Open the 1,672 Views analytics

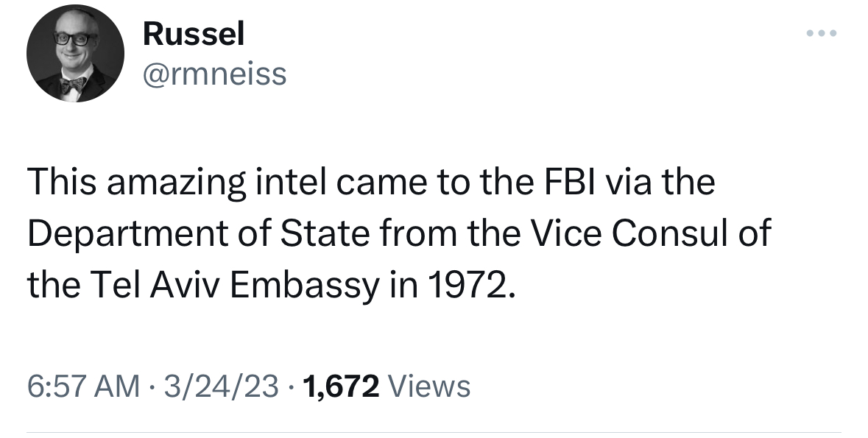386,386
